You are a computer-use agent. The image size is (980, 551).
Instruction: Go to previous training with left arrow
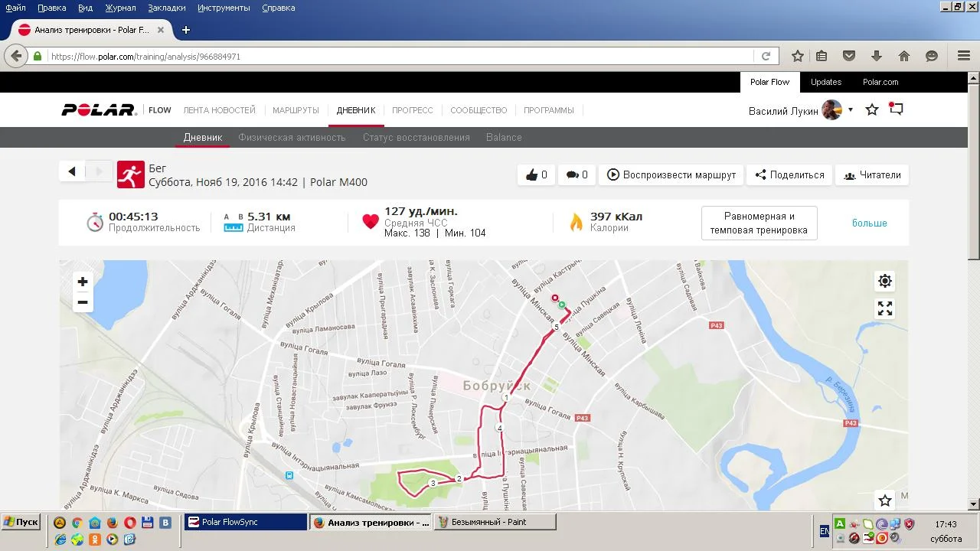coord(72,171)
